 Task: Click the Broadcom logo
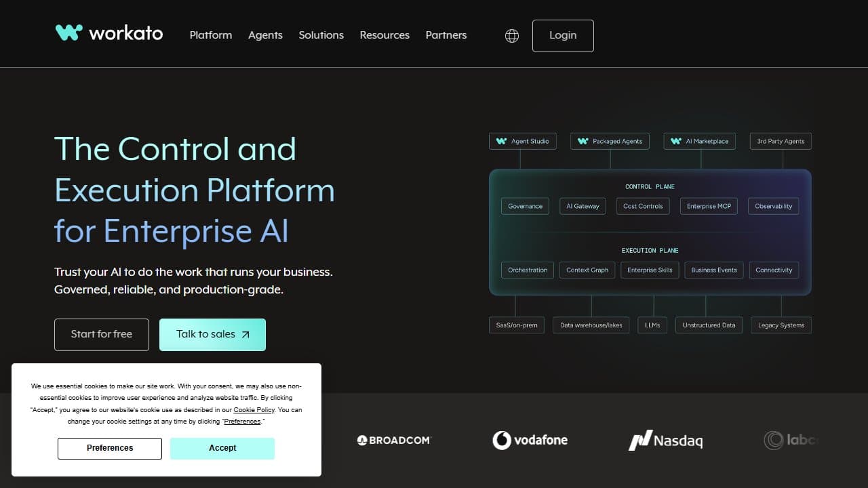pos(394,441)
